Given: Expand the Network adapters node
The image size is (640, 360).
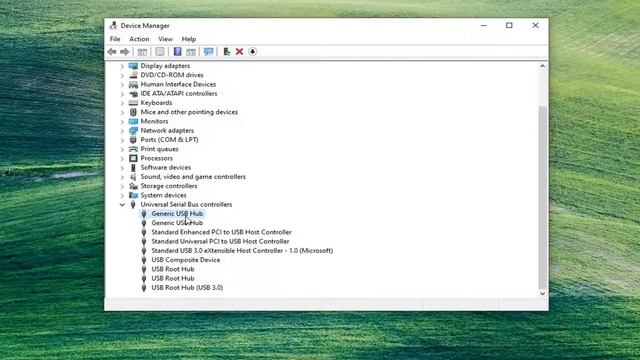Looking at the screenshot, I should (x=122, y=131).
